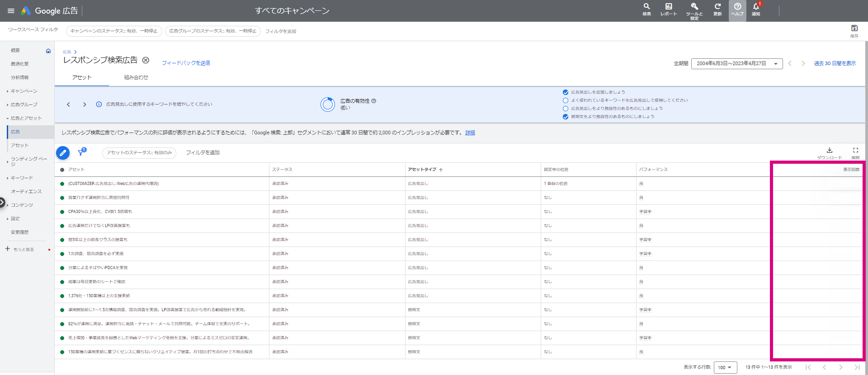Open the 詳細 link in notice
Image resolution: width=868 pixels, height=375 pixels.
(470, 133)
